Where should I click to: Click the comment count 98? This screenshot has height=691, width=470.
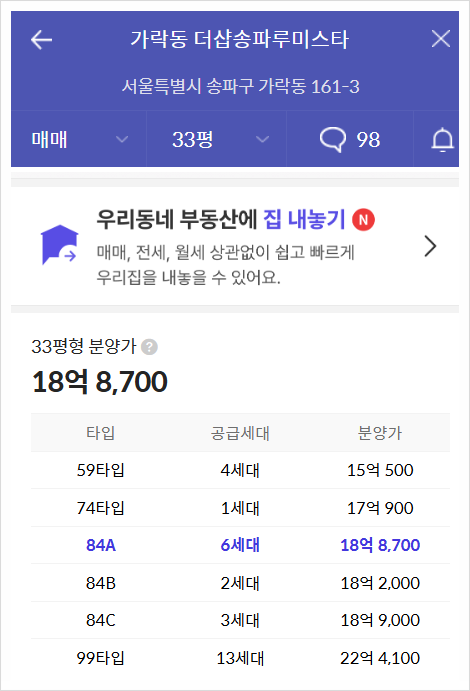[368, 140]
